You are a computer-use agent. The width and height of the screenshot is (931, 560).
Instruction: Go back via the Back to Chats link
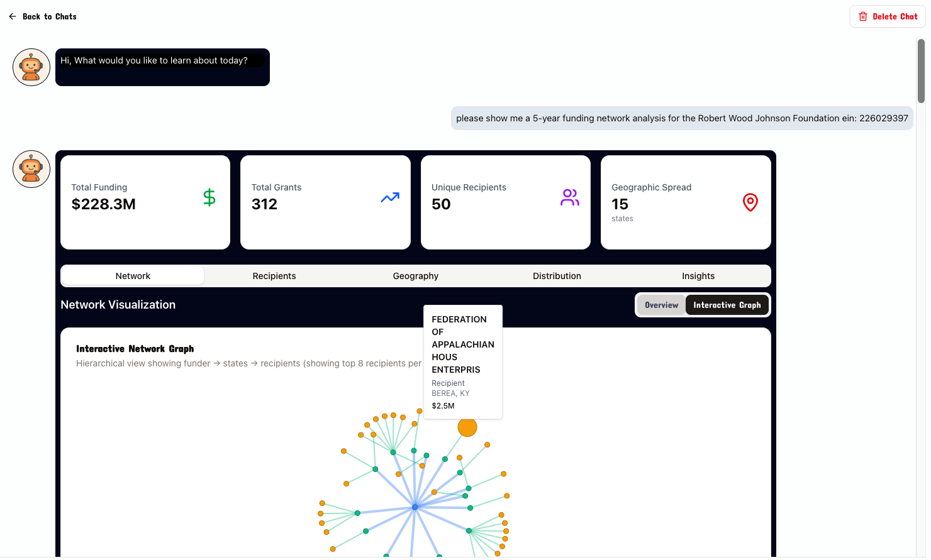tap(43, 16)
